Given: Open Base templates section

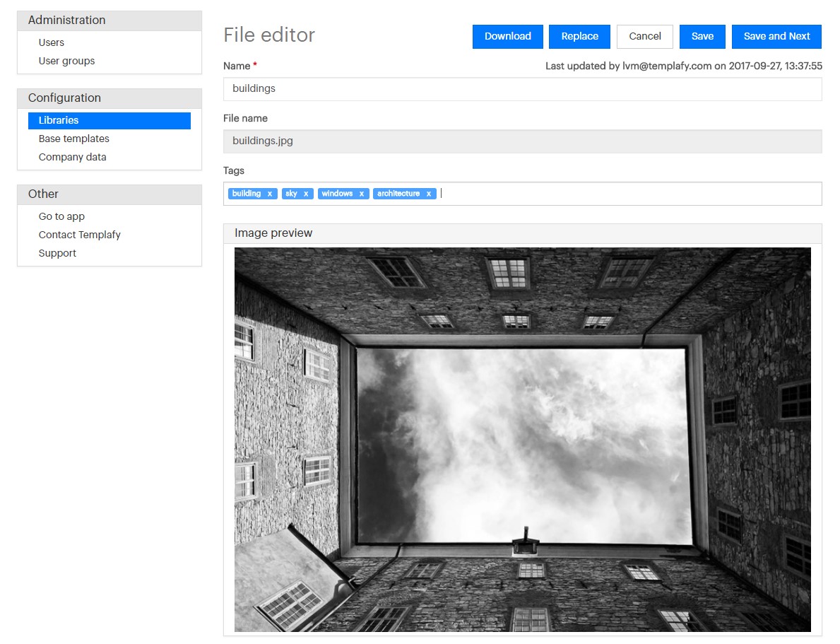Looking at the screenshot, I should click(x=74, y=139).
